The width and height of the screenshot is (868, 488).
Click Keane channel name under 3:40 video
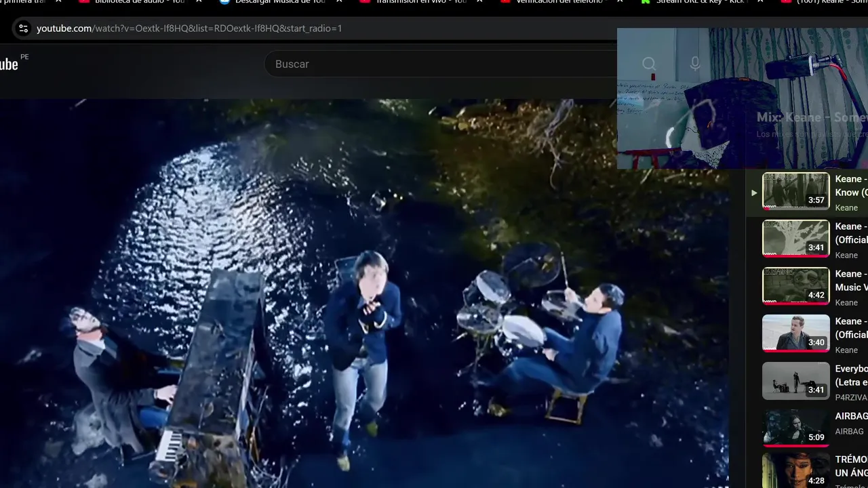tap(846, 350)
